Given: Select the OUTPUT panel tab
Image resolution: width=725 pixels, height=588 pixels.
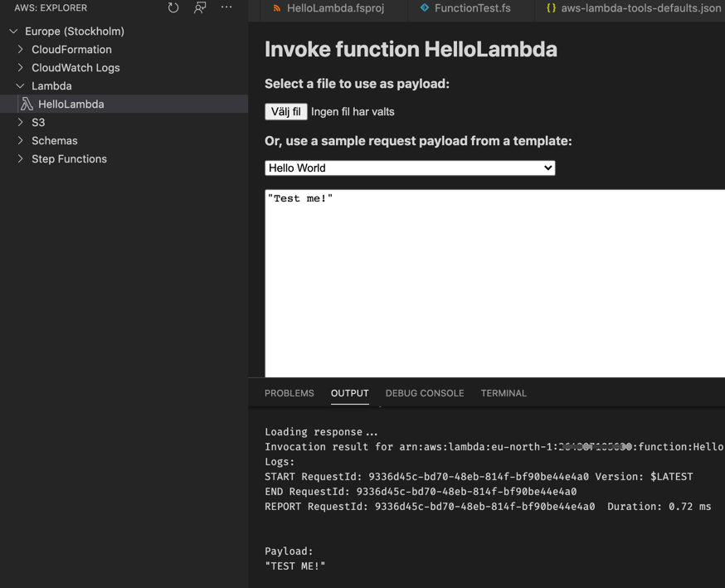Looking at the screenshot, I should point(349,393).
